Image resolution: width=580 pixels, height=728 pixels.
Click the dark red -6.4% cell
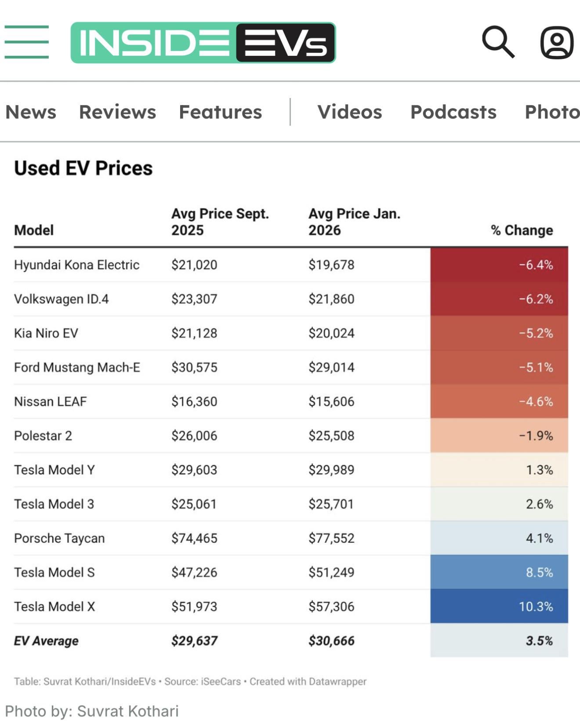point(499,265)
